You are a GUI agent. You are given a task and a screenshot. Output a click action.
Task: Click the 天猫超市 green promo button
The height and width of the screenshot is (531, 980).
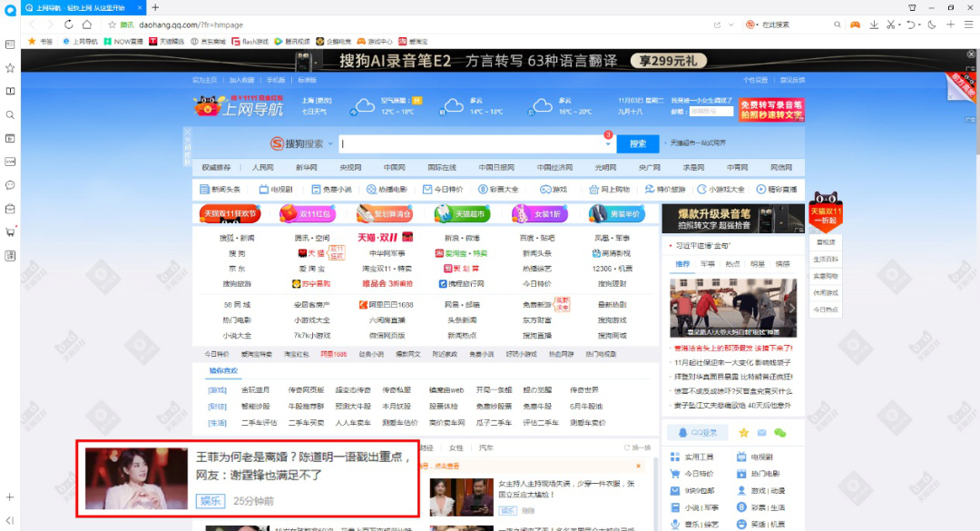(x=462, y=214)
